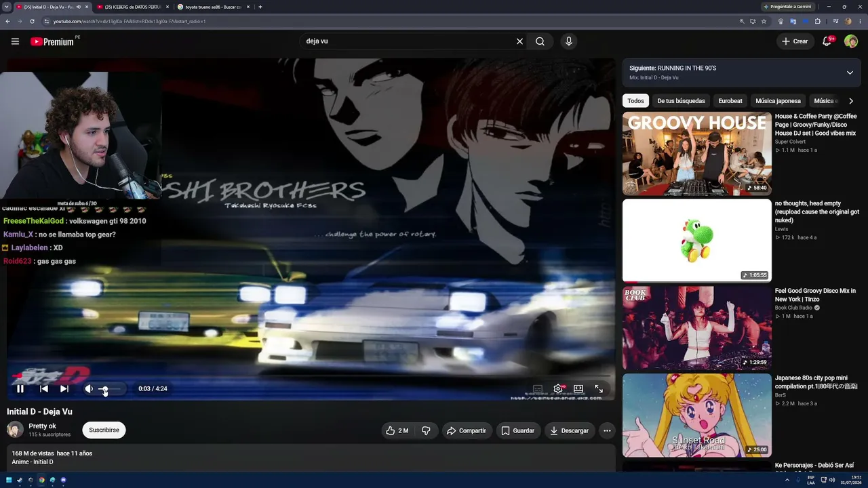Skip back to the previous video
Image resolution: width=868 pixels, height=488 pixels.
pos(43,388)
